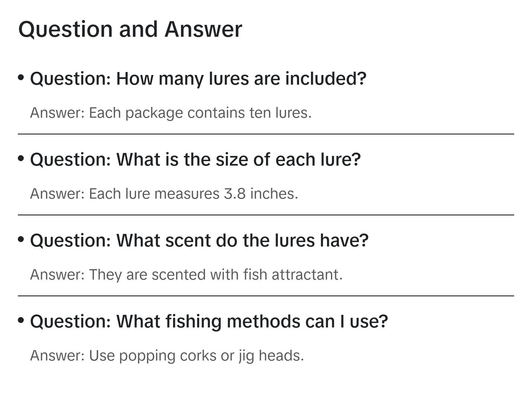Click the "3.8" measurement value

click(234, 194)
